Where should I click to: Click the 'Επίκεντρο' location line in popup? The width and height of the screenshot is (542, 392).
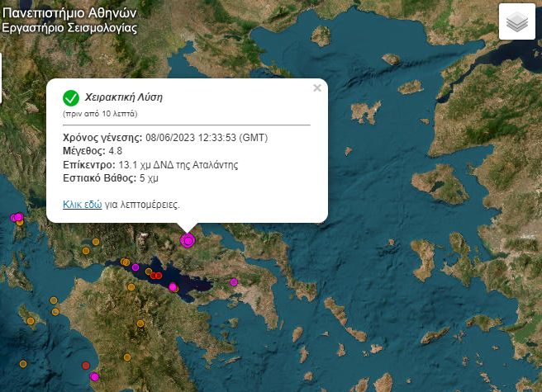[150, 164]
